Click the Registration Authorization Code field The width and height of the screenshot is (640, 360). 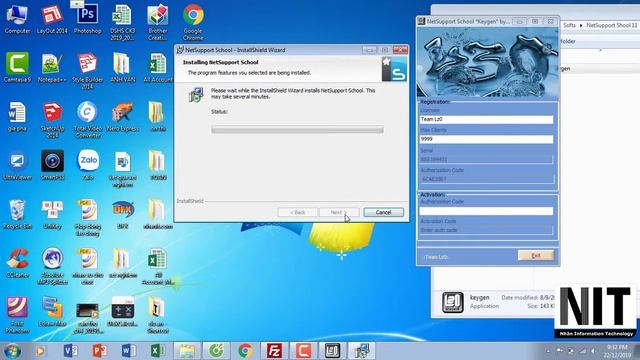point(486,179)
